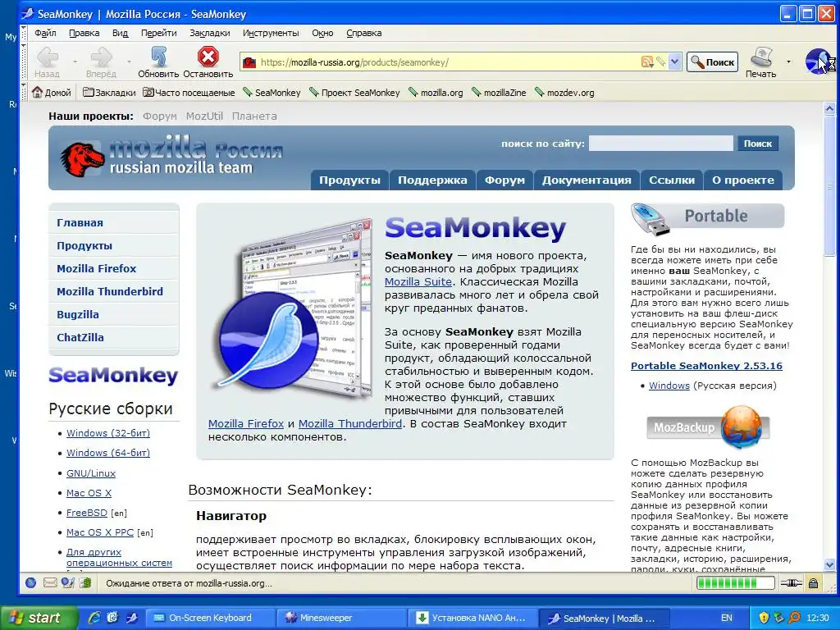Click the vertical scrollbar up arrow
The image size is (840, 630).
tap(829, 109)
